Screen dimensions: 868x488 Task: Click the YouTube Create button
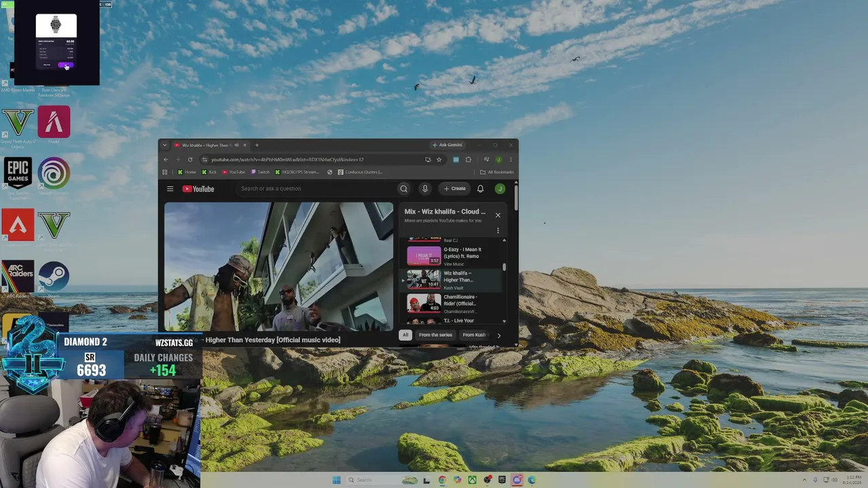pyautogui.click(x=454, y=189)
